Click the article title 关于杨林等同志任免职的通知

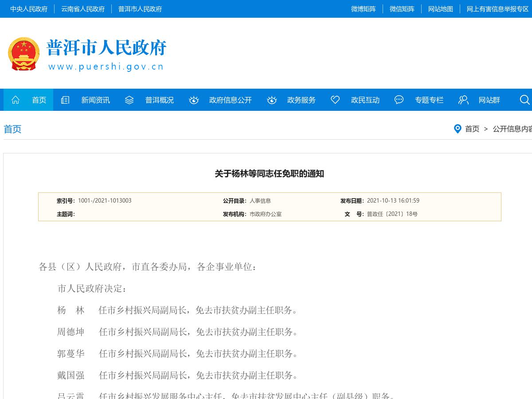coord(269,174)
